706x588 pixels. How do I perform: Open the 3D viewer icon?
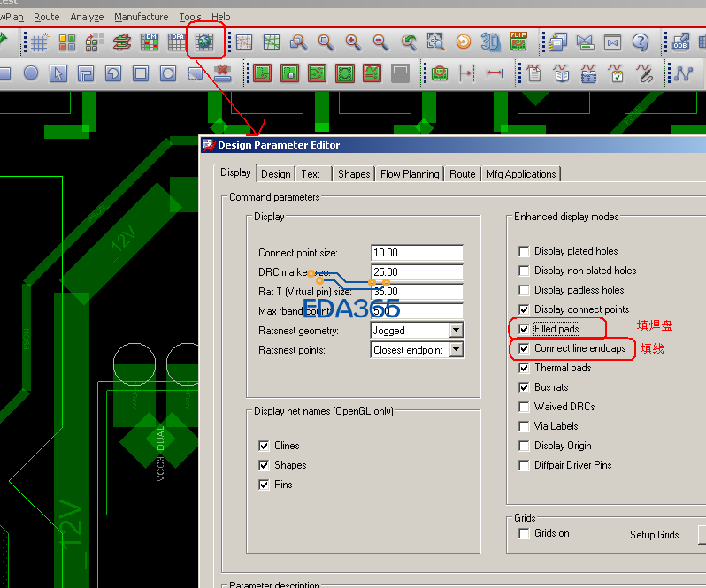490,42
